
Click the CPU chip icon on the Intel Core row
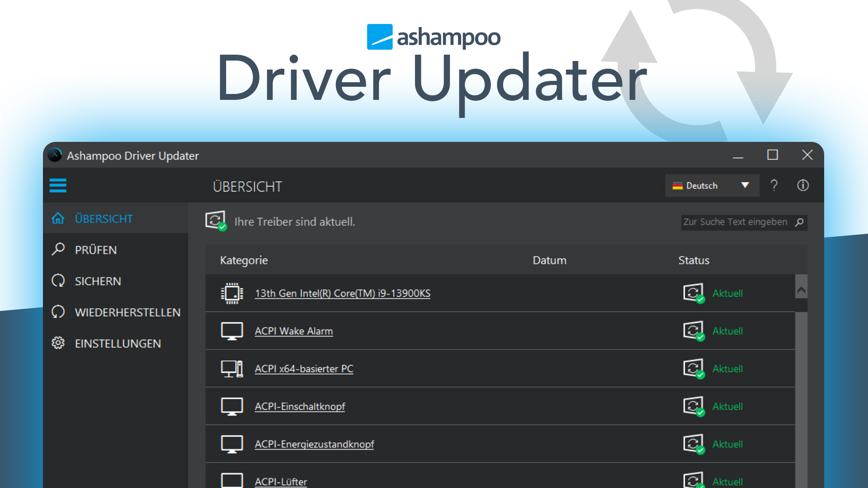click(232, 293)
